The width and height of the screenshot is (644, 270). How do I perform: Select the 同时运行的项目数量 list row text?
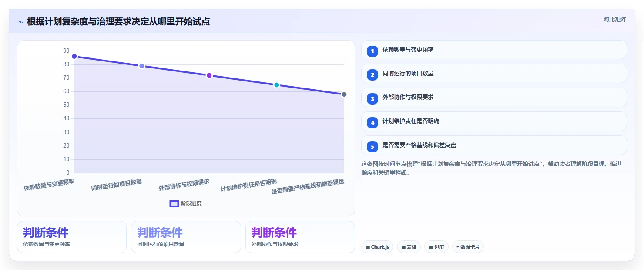coord(408,74)
